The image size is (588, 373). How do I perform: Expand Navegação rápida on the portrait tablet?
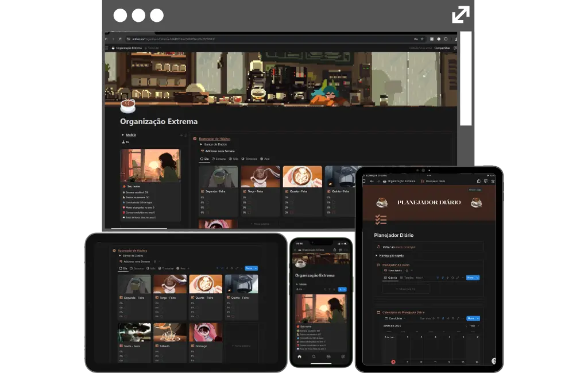(x=377, y=256)
